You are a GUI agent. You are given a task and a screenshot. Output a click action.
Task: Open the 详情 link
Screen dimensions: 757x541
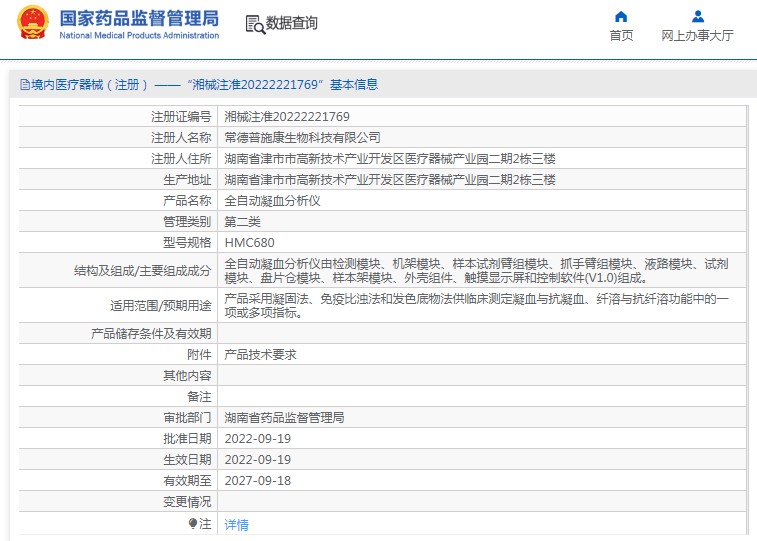[x=237, y=525]
